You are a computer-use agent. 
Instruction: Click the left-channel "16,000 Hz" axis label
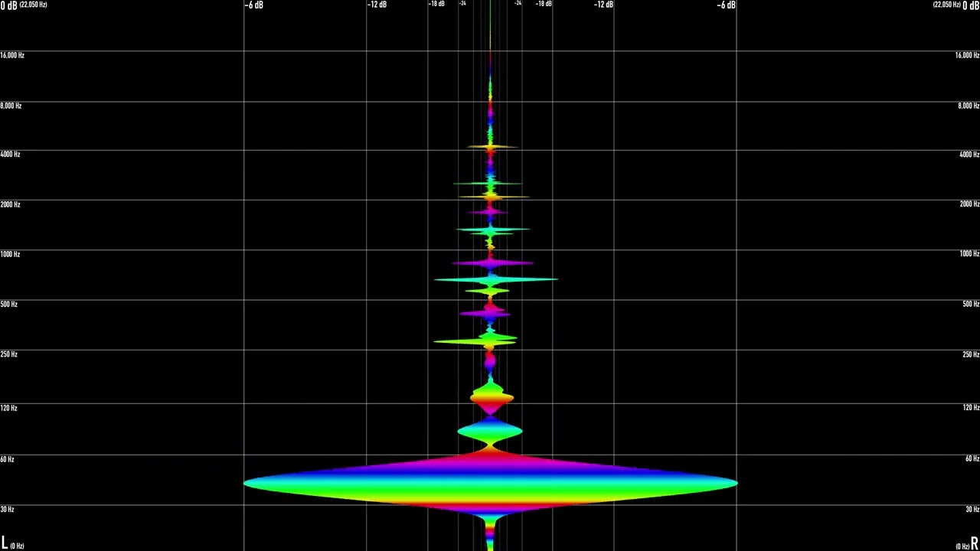(x=12, y=55)
